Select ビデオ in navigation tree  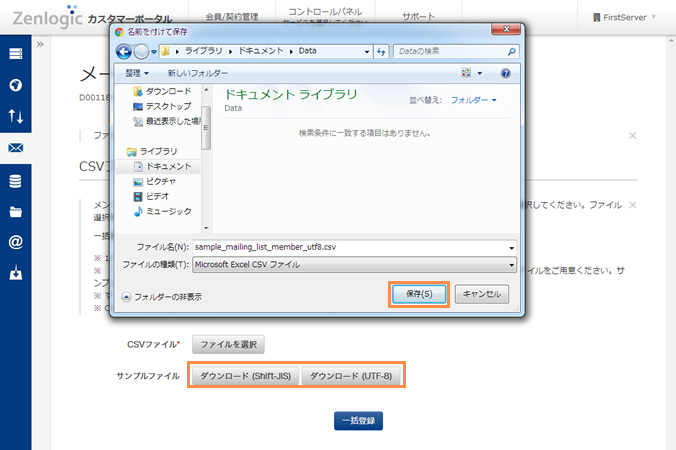pyautogui.click(x=151, y=197)
